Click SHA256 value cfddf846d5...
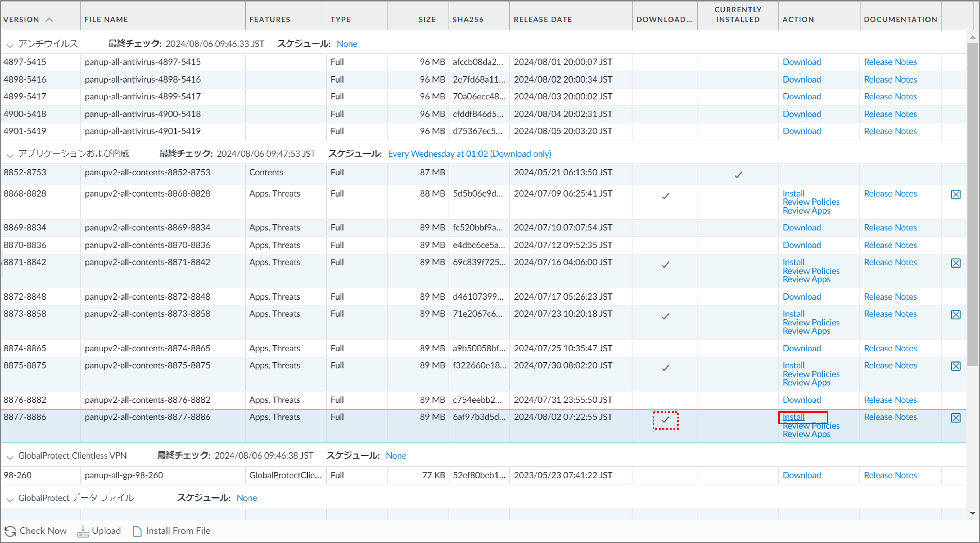Viewport: 980px width, 543px height. (x=478, y=114)
